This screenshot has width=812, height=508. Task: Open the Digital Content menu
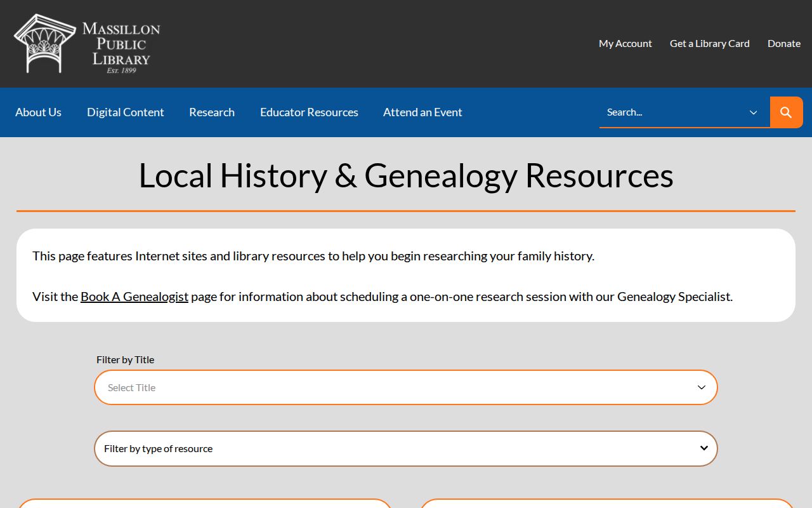pyautogui.click(x=126, y=112)
